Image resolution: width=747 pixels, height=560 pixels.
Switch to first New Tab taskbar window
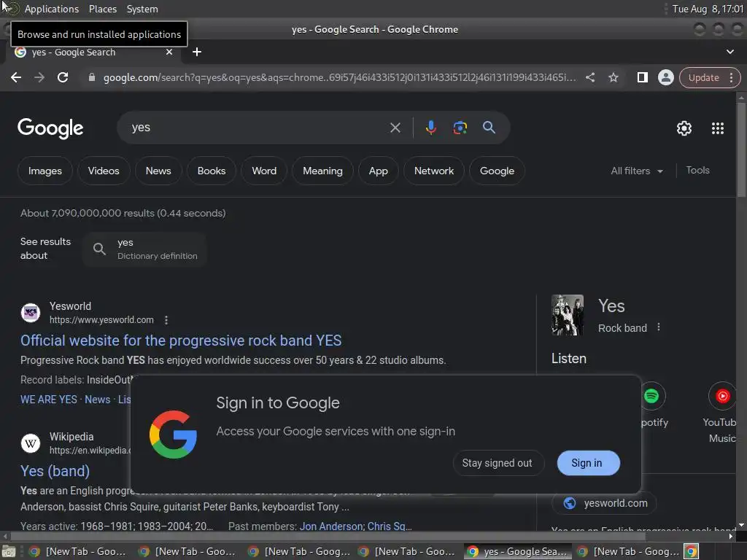click(77, 551)
